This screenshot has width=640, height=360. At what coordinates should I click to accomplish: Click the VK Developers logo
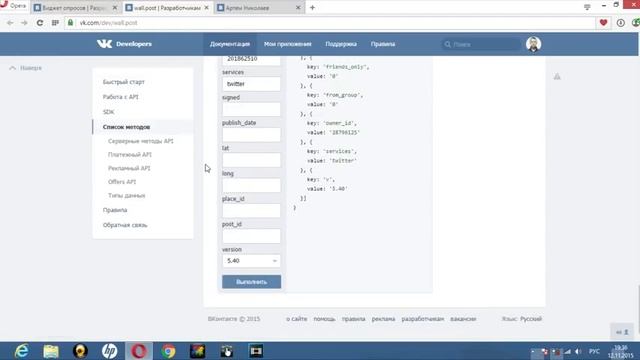click(124, 44)
